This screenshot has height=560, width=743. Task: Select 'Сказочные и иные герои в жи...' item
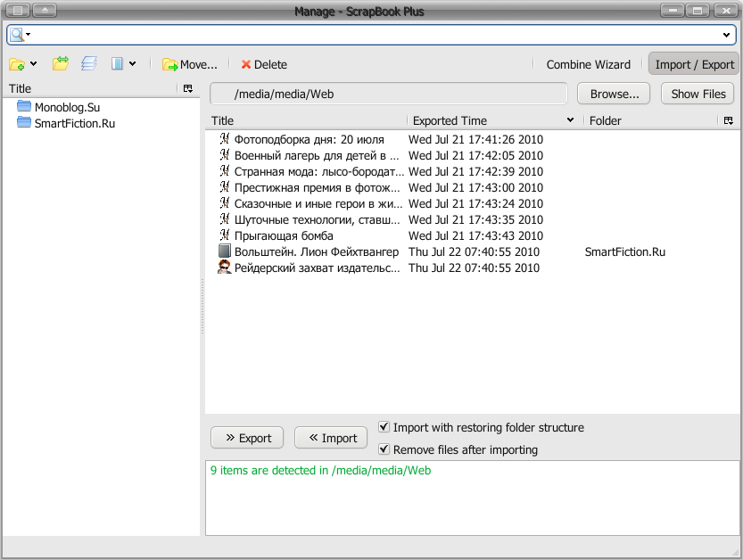pos(318,203)
